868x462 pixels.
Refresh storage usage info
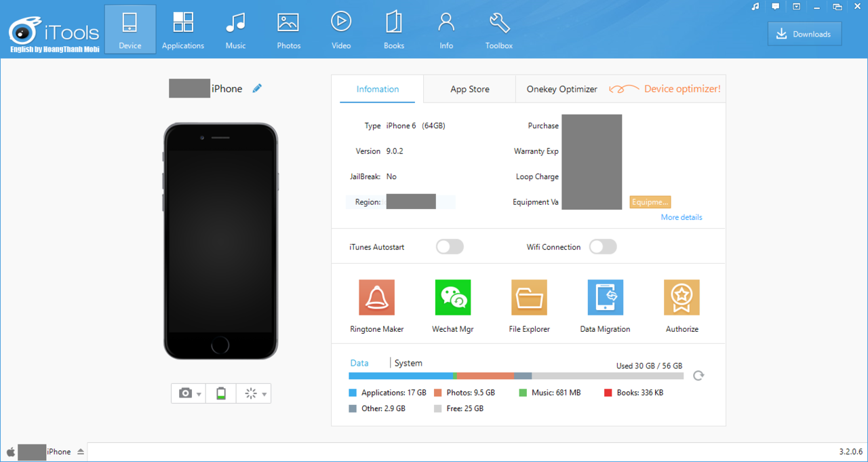click(698, 375)
